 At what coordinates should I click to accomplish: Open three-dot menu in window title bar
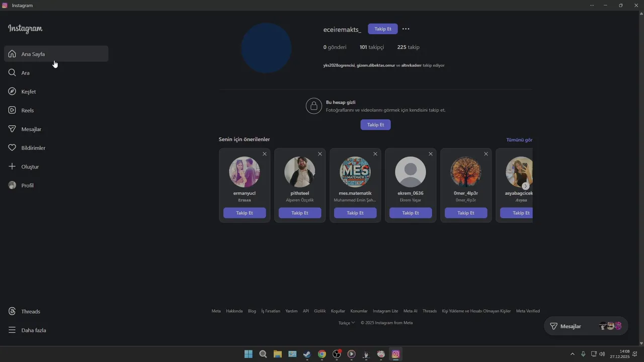pos(592,6)
